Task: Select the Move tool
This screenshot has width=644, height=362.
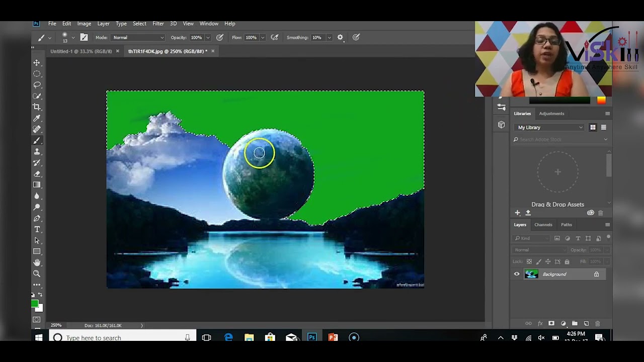Action: [37, 63]
